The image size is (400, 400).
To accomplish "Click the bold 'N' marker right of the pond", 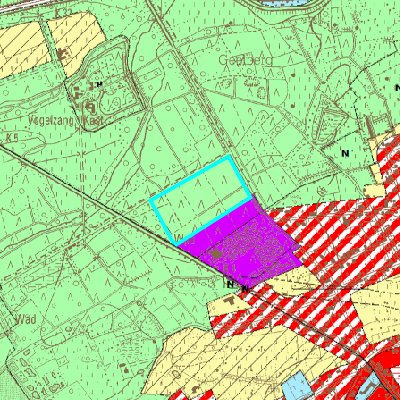I will pos(345,153).
